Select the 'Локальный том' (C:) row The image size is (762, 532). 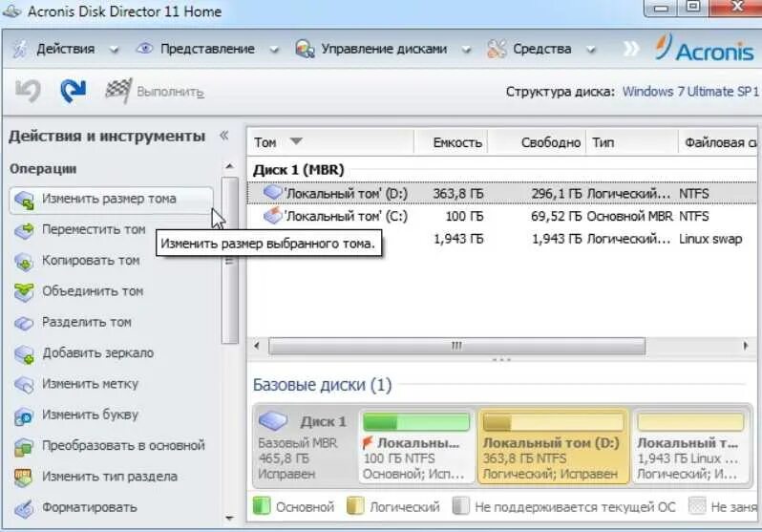[502, 216]
